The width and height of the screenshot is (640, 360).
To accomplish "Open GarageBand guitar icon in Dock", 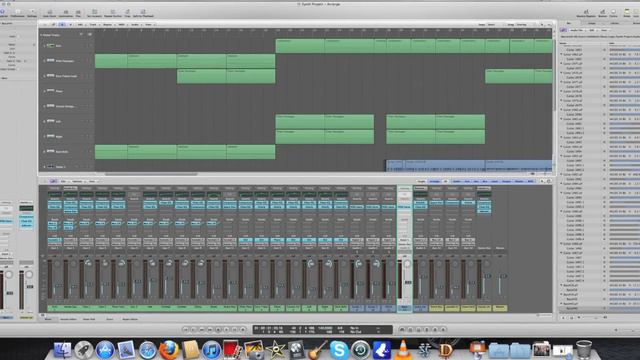I will 318,350.
